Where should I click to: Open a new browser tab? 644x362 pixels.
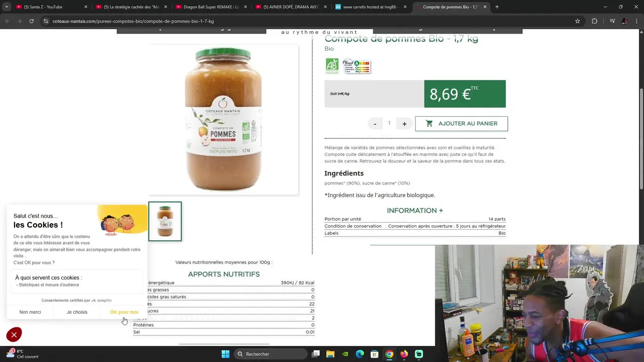(x=497, y=7)
